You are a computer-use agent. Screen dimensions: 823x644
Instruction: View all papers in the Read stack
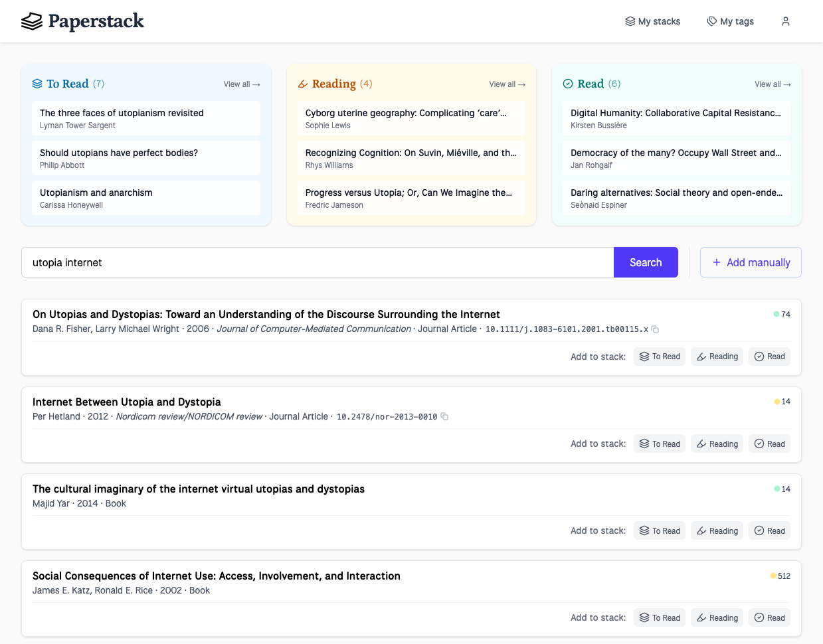pyautogui.click(x=773, y=84)
